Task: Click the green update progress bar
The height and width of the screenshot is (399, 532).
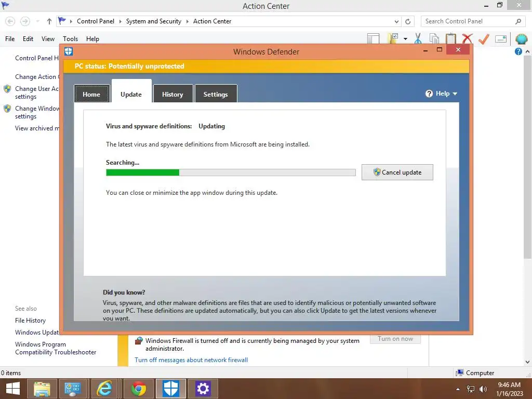Action: pos(231,172)
